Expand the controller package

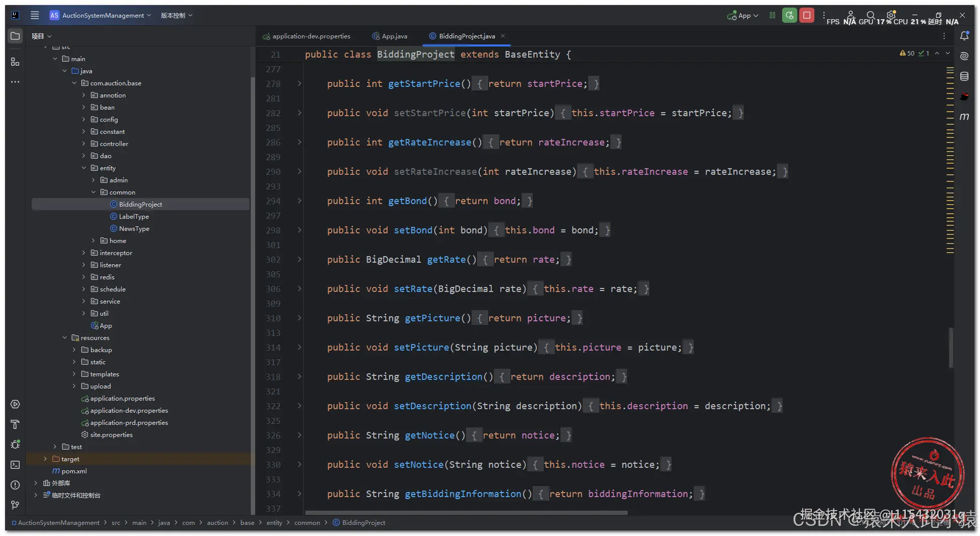84,143
